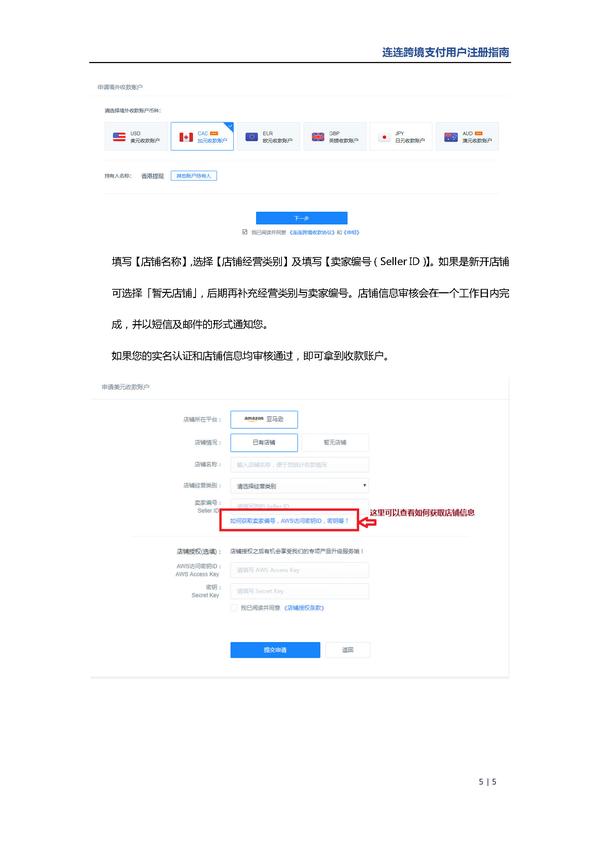600x848 pixels.
Task: Select the USD account with US flag
Action: click(x=136, y=136)
